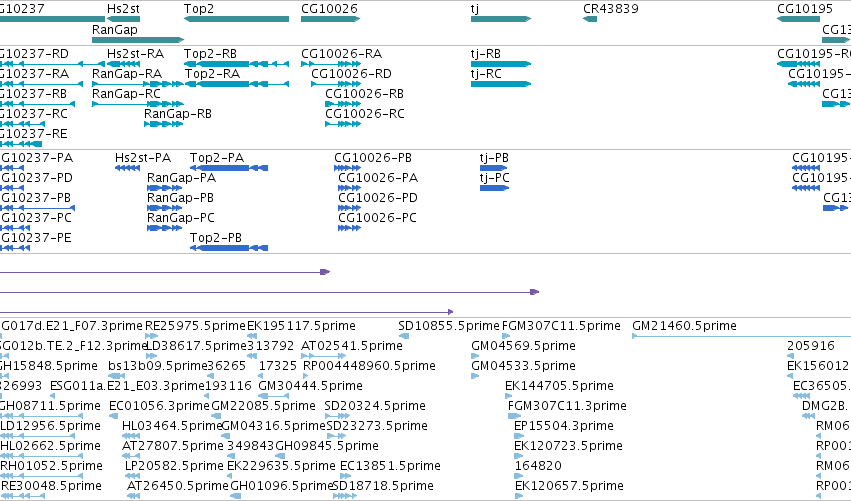Image resolution: width=851 pixels, height=501 pixels.
Task: Select the Hs2st-RA transcript label
Action: 135,54
